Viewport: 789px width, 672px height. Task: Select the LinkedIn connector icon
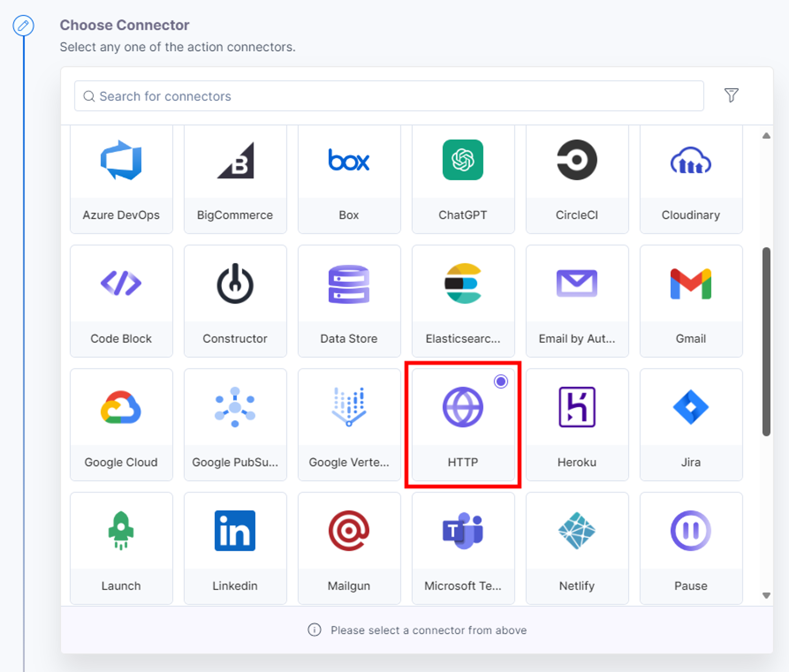(x=235, y=530)
